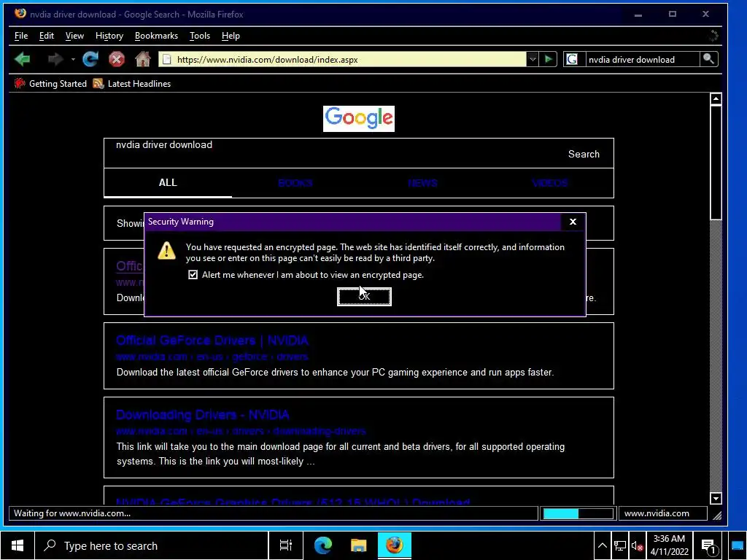Expand the address bar history dropdown

532,60
